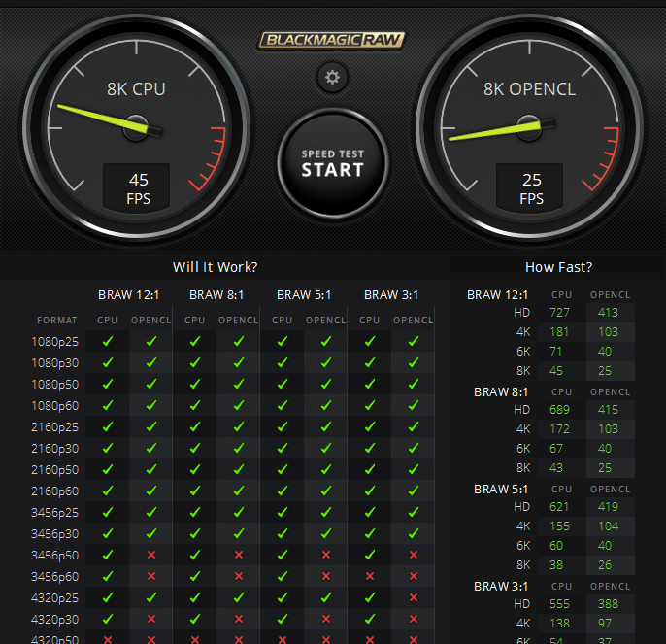
Task: Click the red cross for 3456p50 BRAW 12:1 OpenCL
Action: click(x=151, y=555)
